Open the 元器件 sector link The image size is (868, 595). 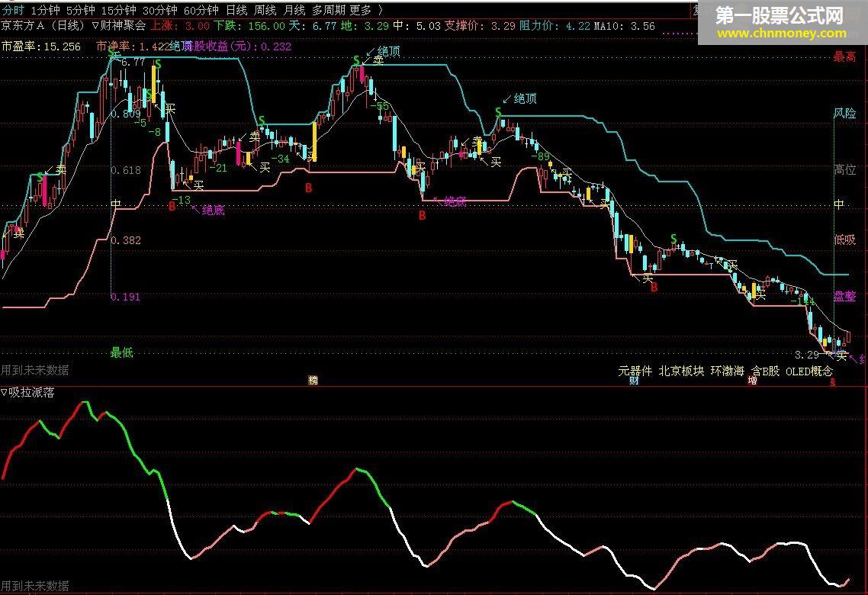(x=635, y=370)
